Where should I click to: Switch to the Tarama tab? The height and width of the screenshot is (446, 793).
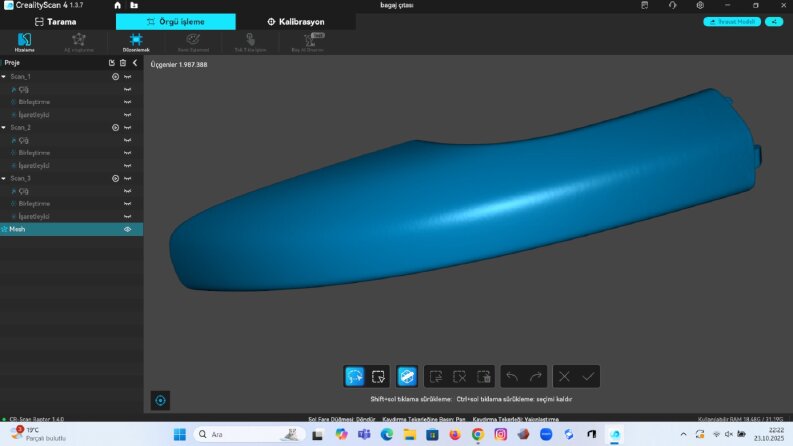click(x=56, y=22)
